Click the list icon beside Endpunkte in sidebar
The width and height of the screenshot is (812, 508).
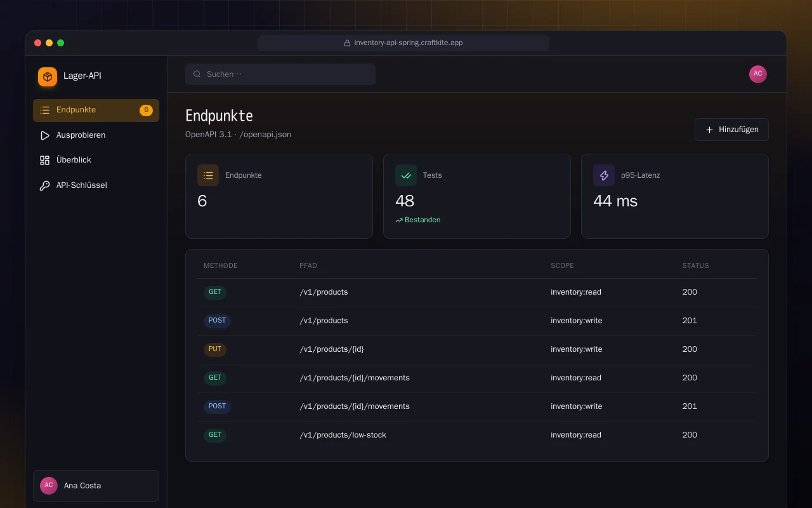pyautogui.click(x=44, y=110)
